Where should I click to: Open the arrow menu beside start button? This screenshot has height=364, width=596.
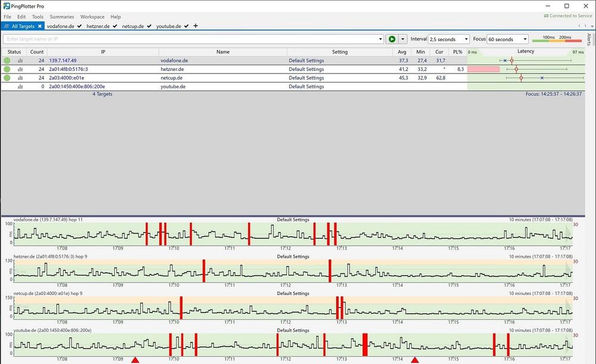coord(403,39)
